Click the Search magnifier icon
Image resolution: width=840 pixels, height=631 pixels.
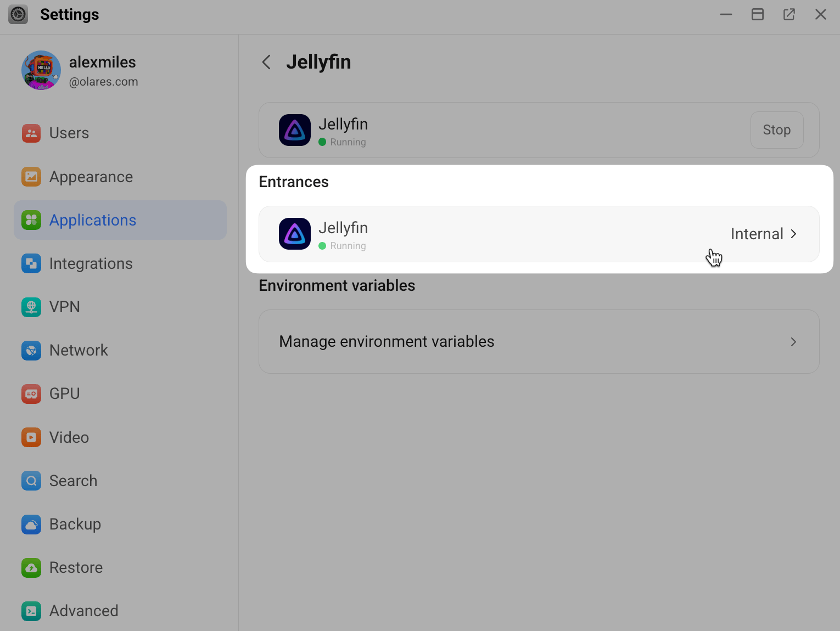click(x=31, y=481)
